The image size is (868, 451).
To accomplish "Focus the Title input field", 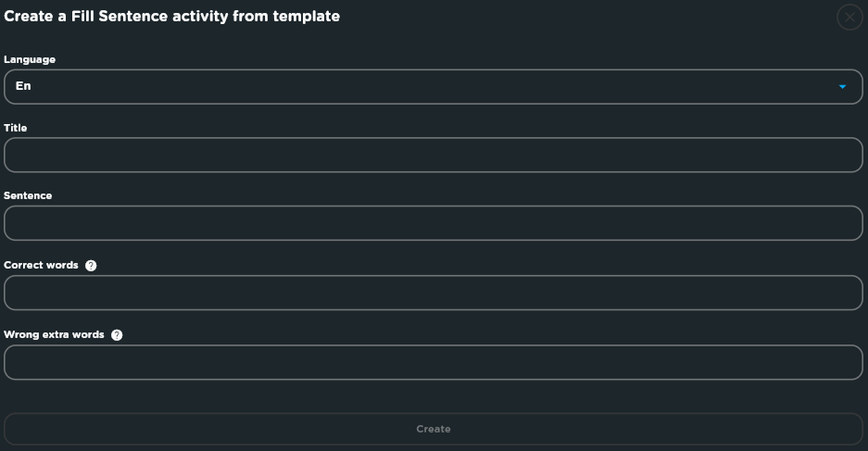I will [x=434, y=155].
